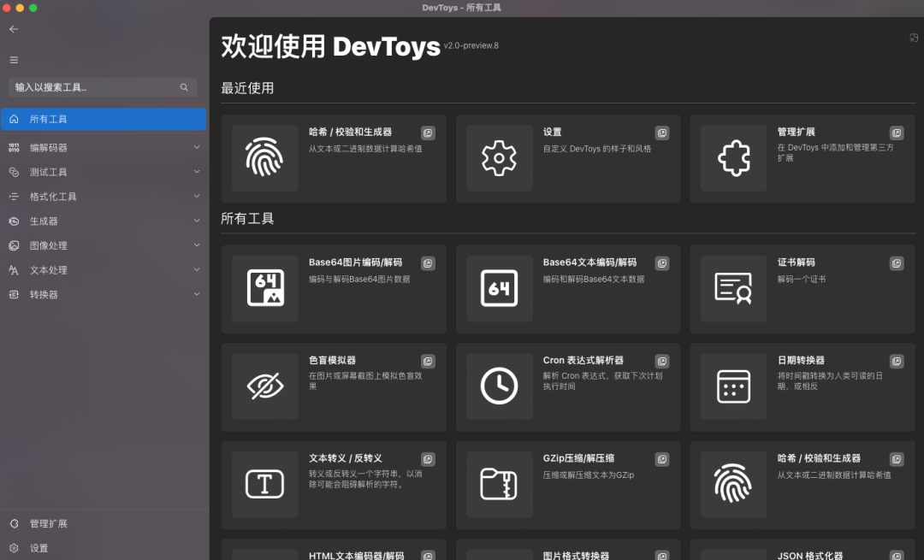Click puzzle icon in 管理扩展 card
Screen dimensions: 924x560
734,158
